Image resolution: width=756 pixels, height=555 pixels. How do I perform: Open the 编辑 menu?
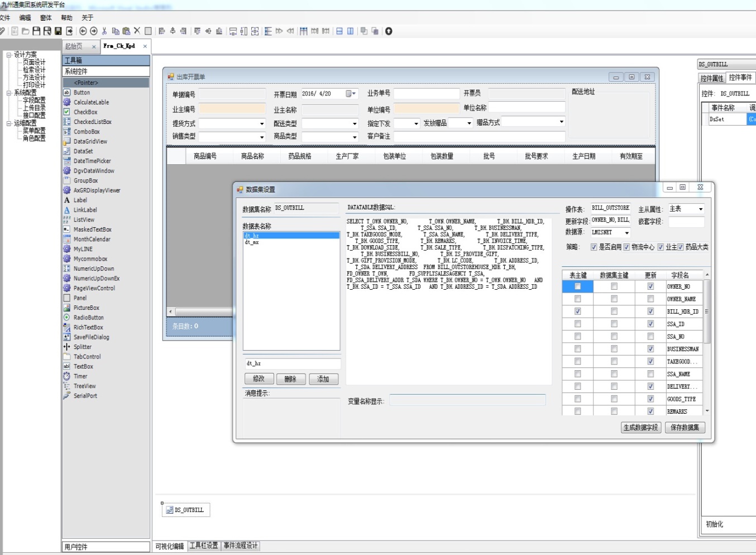pos(25,18)
